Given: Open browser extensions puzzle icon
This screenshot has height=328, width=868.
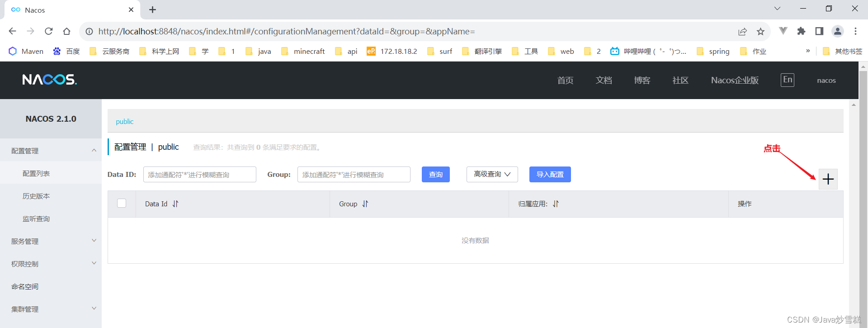Looking at the screenshot, I should [x=801, y=31].
